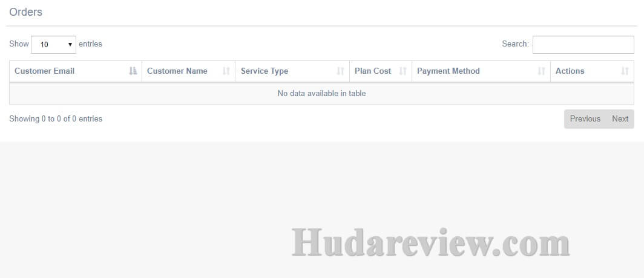The width and height of the screenshot is (644, 278).
Task: Click the Actions sort arrows icon
Action: click(x=625, y=71)
